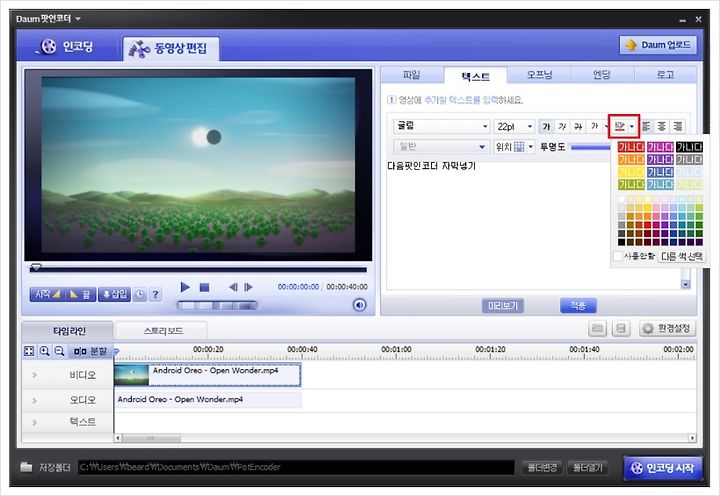Toggle the volume speaker icon
The width and height of the screenshot is (720, 496).
pyautogui.click(x=360, y=305)
